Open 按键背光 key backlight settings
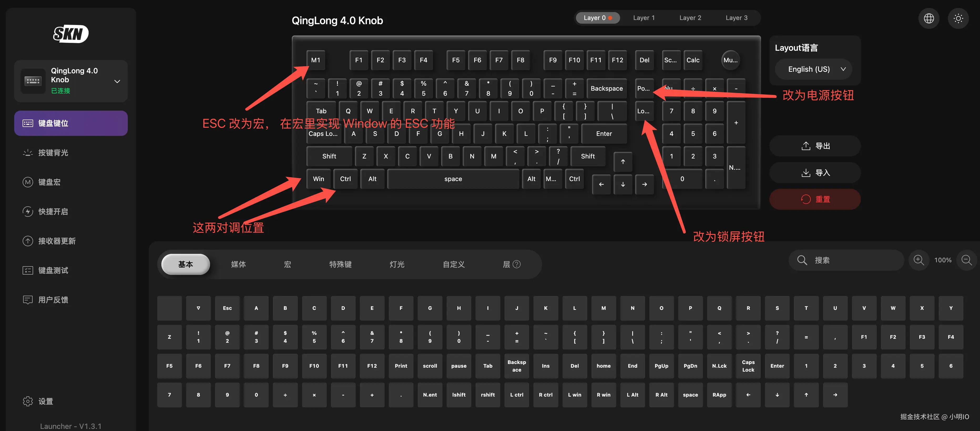The height and width of the screenshot is (431, 980). [x=53, y=153]
